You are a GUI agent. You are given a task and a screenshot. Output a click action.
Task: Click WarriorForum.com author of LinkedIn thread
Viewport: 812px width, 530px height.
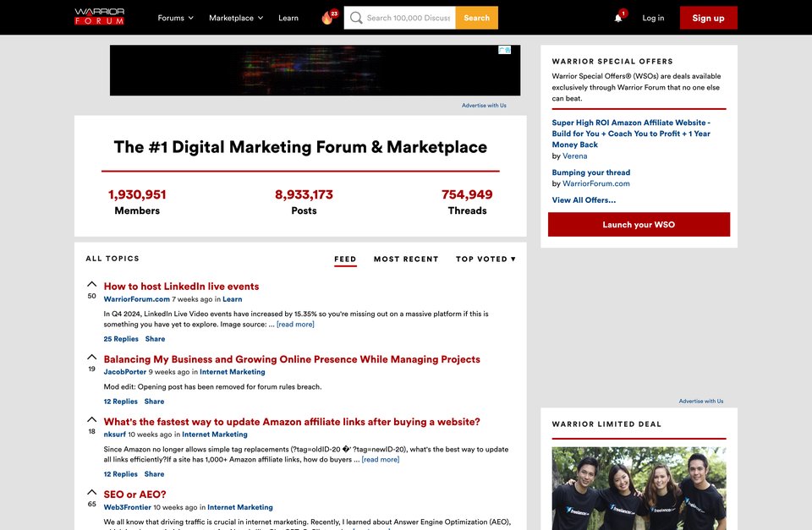(x=137, y=299)
